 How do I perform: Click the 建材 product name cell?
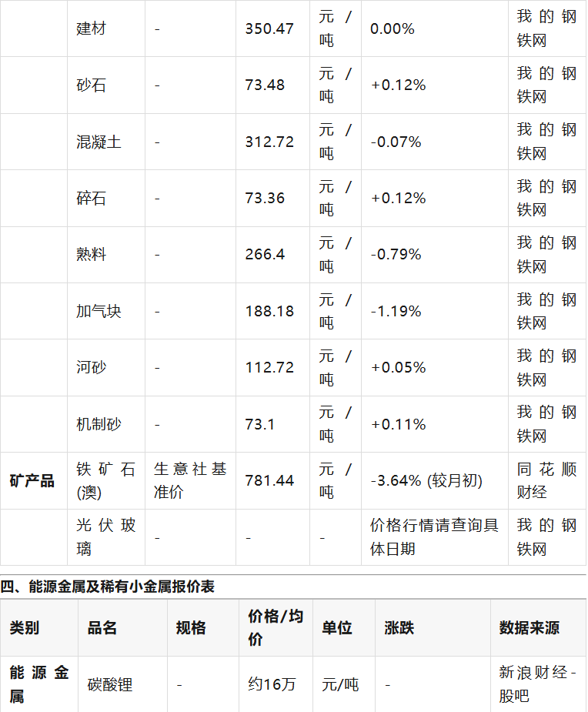(x=92, y=28)
